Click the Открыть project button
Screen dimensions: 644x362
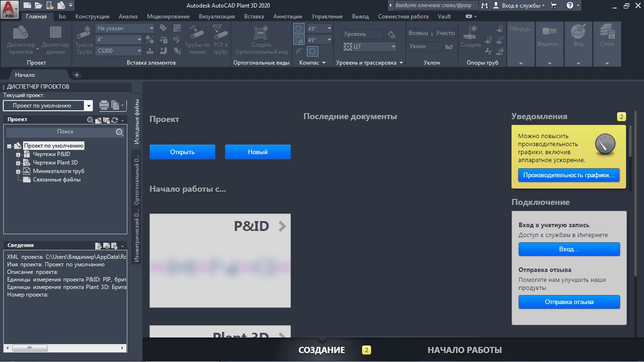pyautogui.click(x=182, y=152)
